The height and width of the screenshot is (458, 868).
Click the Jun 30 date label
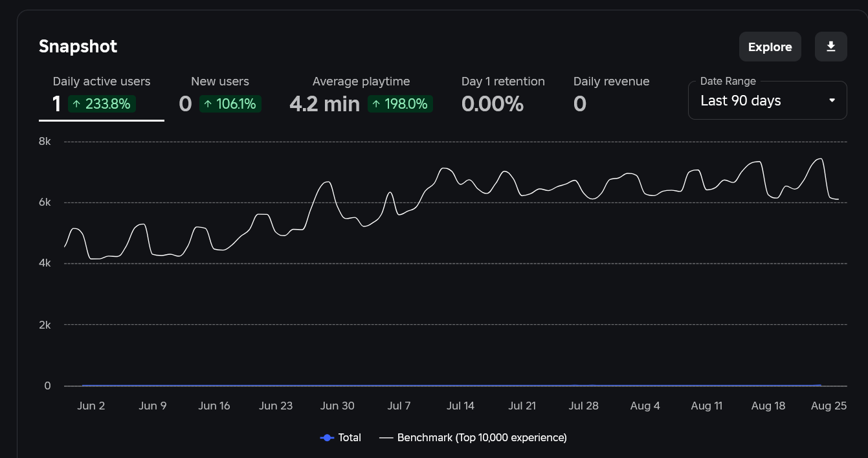(x=337, y=406)
